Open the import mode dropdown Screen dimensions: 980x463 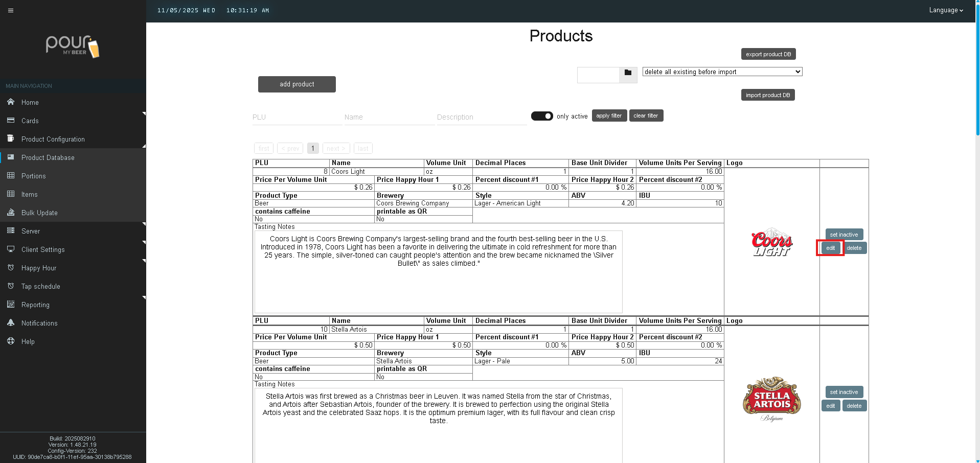722,72
